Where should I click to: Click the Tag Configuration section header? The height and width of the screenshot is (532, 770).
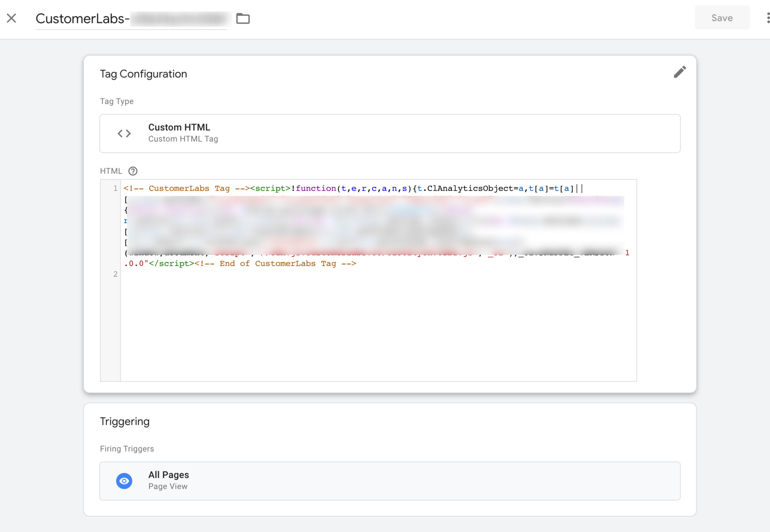click(x=143, y=74)
